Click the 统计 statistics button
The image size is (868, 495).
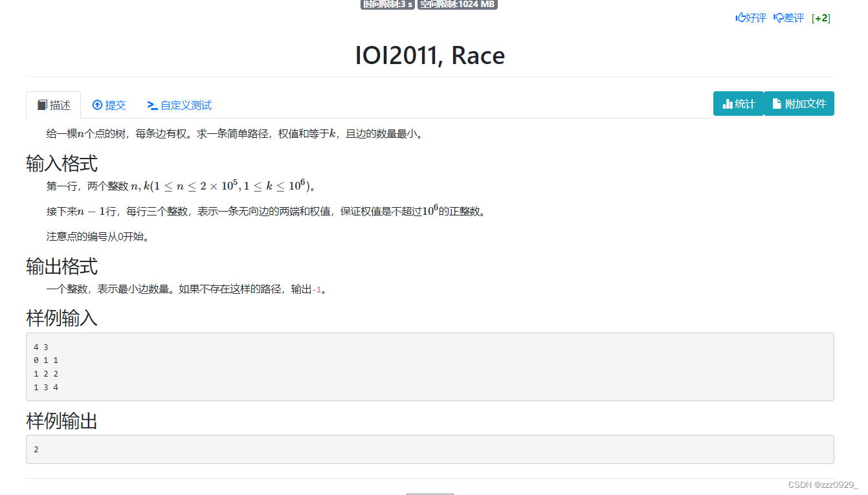(739, 104)
